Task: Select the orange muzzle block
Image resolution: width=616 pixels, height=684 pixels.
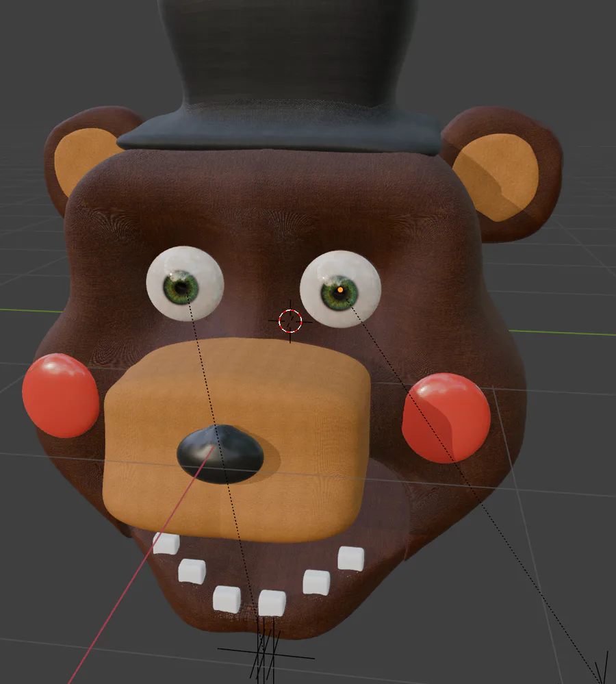Action: [237, 440]
